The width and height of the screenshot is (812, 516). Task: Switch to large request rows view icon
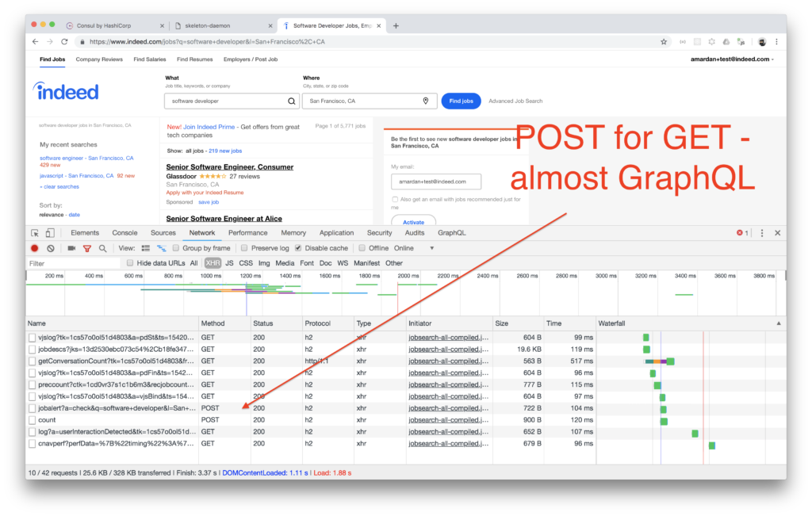tap(146, 248)
